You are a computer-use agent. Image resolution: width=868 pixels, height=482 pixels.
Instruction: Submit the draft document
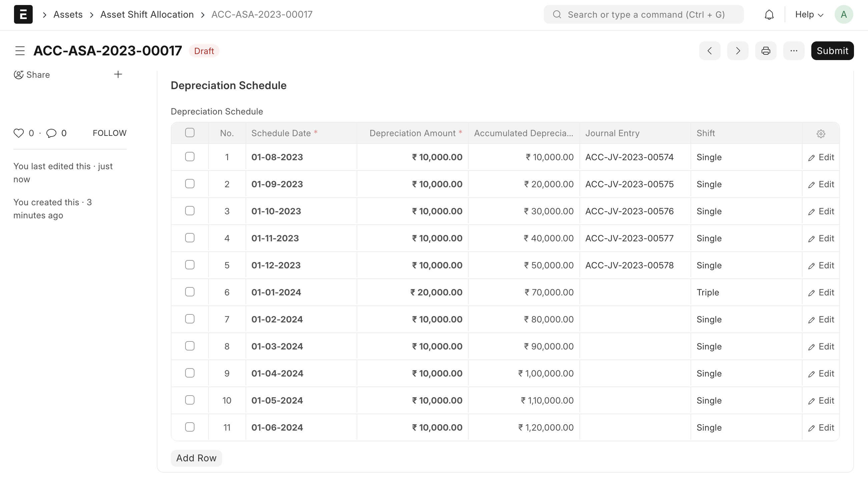click(x=832, y=51)
